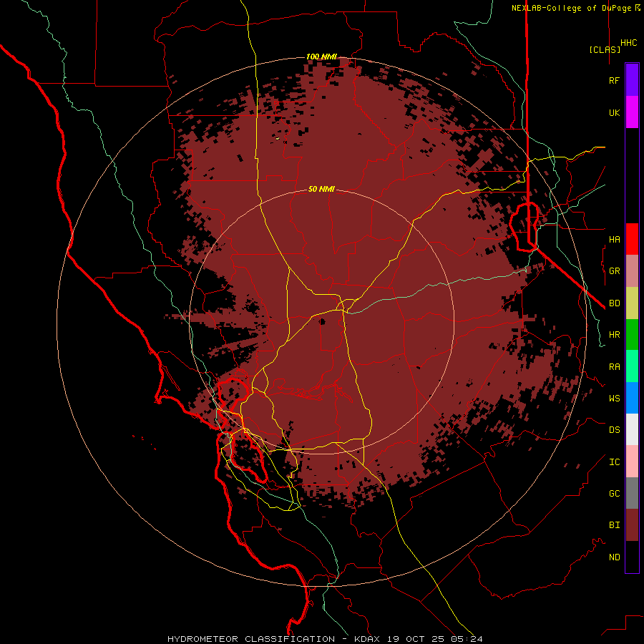Image resolution: width=644 pixels, height=644 pixels.
Task: Click the BI legend label
Action: (614, 525)
